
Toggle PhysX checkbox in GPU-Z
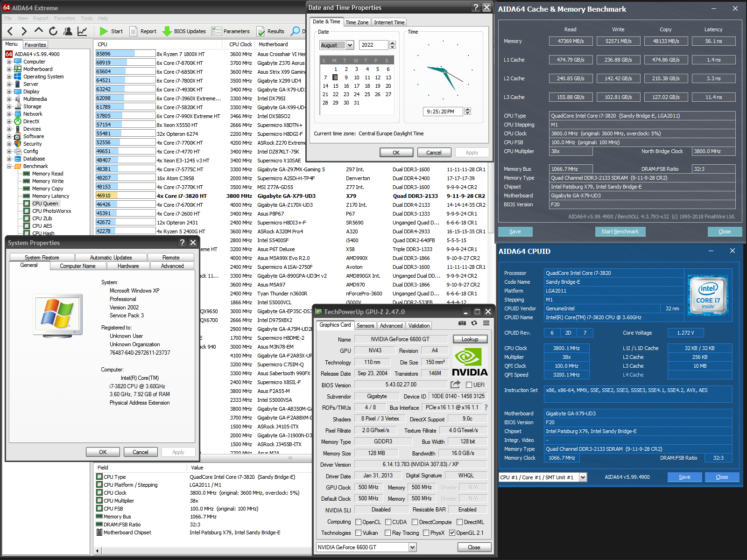pos(426,533)
